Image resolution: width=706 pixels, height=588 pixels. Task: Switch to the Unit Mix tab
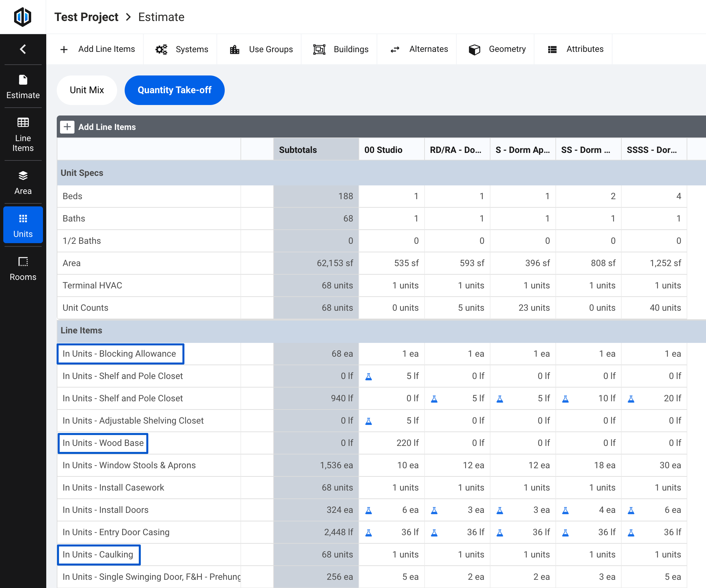pos(87,90)
